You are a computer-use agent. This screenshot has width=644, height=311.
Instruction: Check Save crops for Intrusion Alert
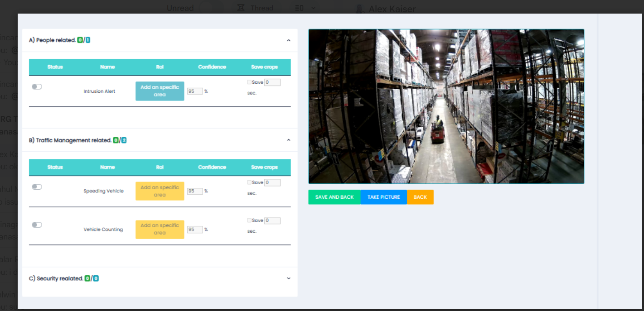point(249,82)
